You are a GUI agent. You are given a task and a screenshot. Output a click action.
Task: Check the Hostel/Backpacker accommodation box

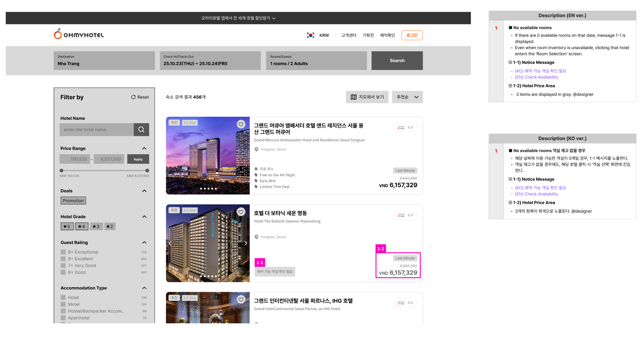coord(63,311)
